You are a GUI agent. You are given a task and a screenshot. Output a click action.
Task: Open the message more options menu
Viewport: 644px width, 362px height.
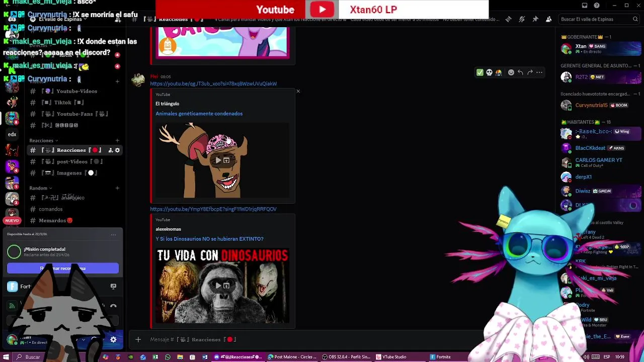(x=539, y=72)
